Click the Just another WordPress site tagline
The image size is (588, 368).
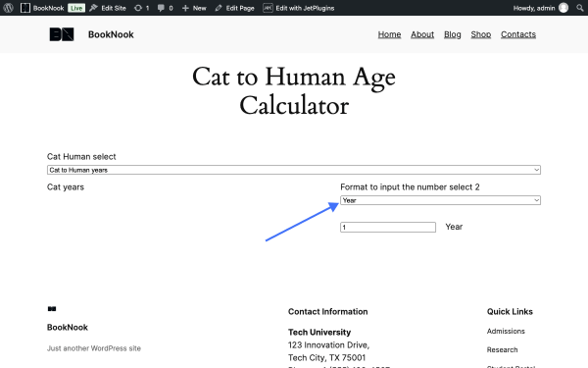click(94, 348)
